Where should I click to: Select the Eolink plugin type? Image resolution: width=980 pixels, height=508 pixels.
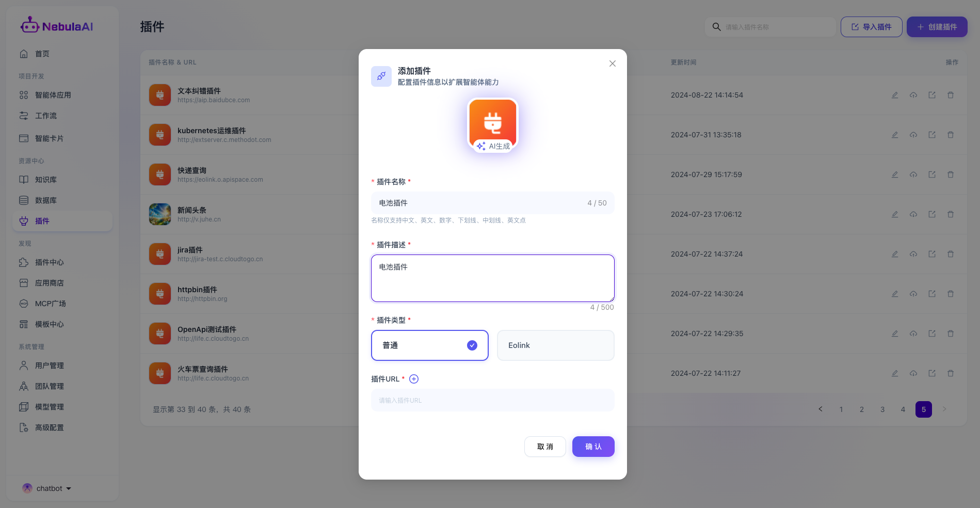(x=555, y=345)
